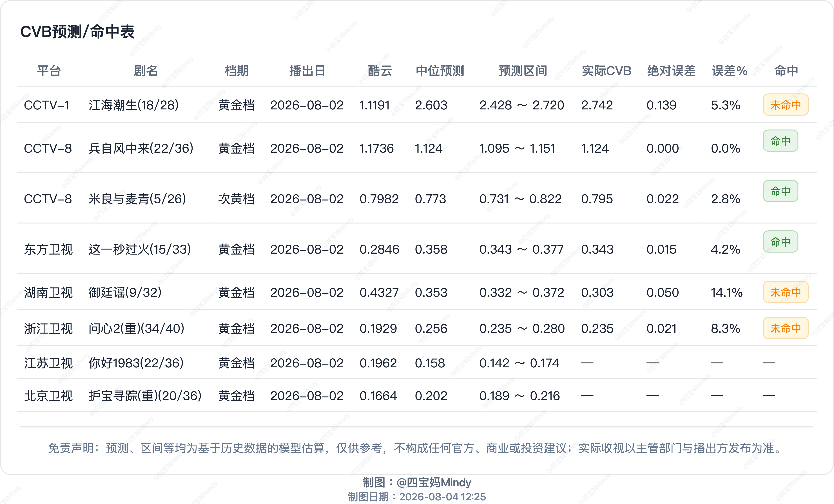
Task: Click the 命中 badge for 兵自风中来
Action: [781, 141]
